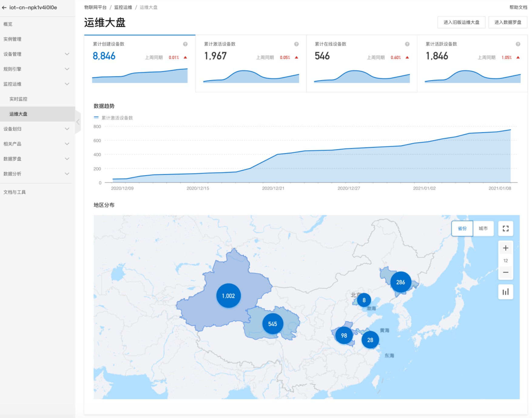532x418 pixels.
Task: Click the 286 device cluster bubble
Action: click(401, 282)
